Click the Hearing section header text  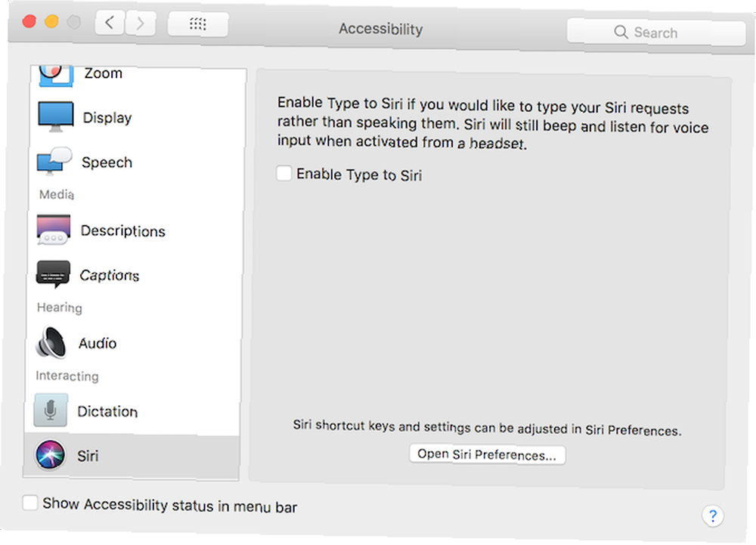[59, 308]
